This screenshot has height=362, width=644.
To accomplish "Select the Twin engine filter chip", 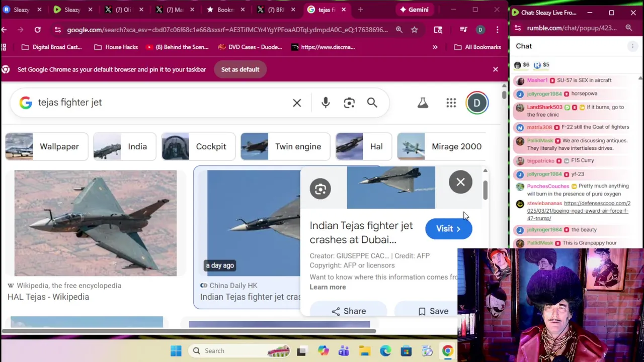I will coord(285,146).
